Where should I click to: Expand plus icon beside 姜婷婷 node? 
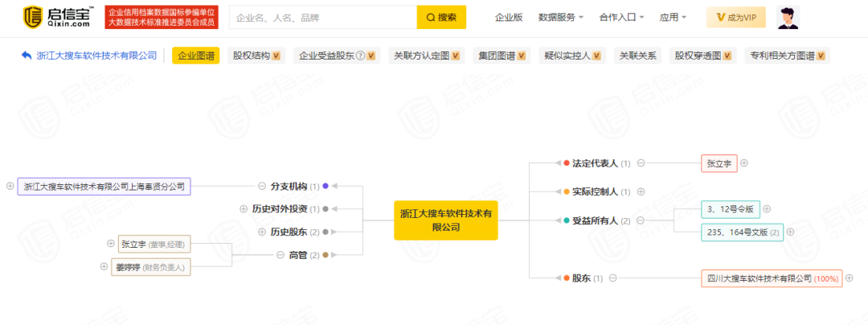pyautogui.click(x=104, y=266)
